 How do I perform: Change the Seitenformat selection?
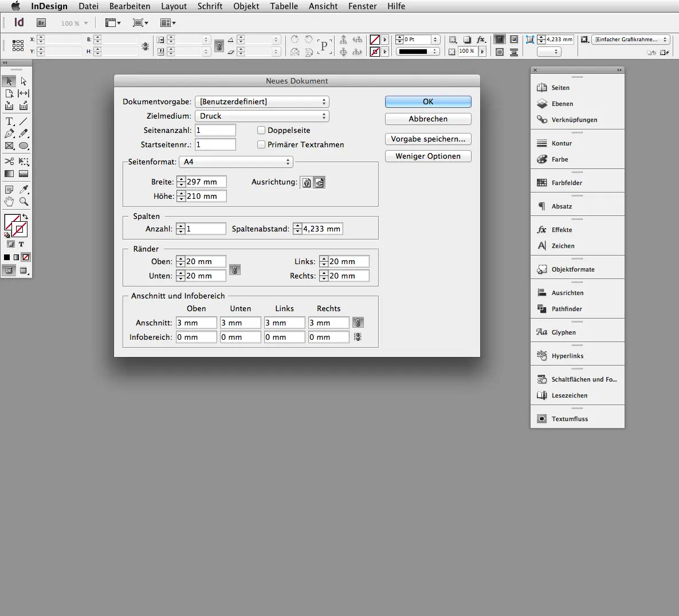236,162
